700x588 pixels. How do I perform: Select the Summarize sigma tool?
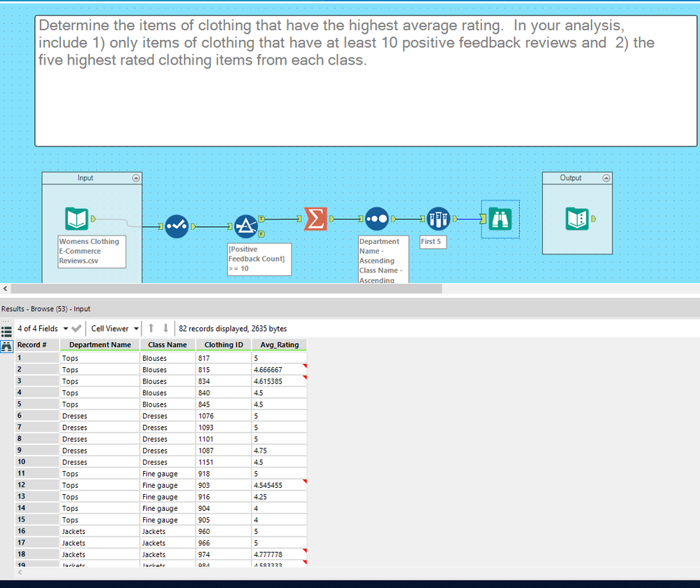pyautogui.click(x=315, y=219)
